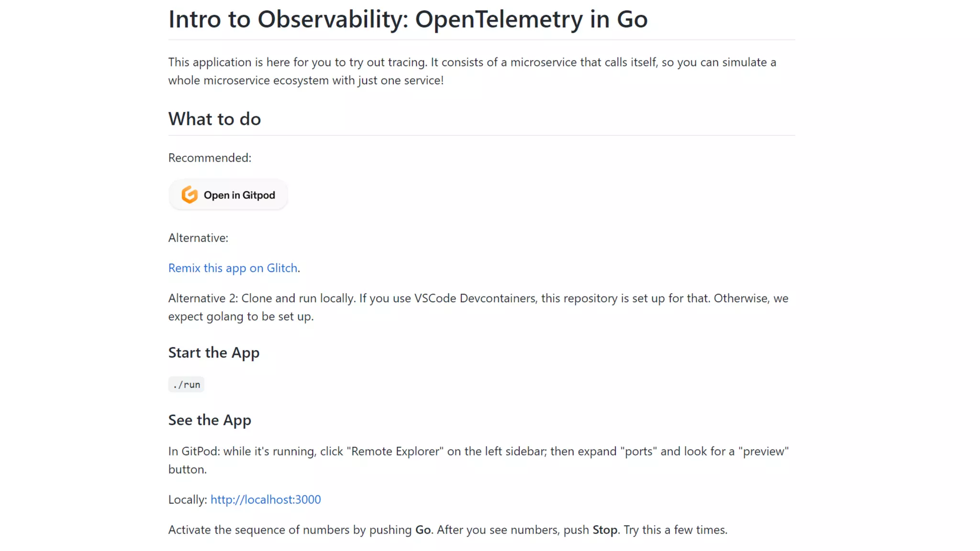Click the ./run code snippet
Screen dimensions: 980x551
[x=186, y=385]
